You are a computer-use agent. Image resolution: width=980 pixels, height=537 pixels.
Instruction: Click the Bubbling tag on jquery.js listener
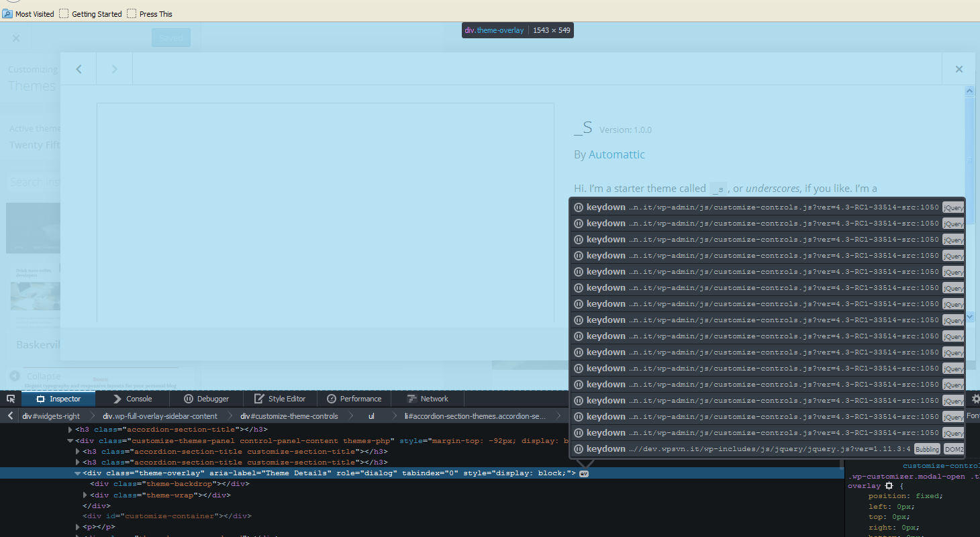(928, 449)
